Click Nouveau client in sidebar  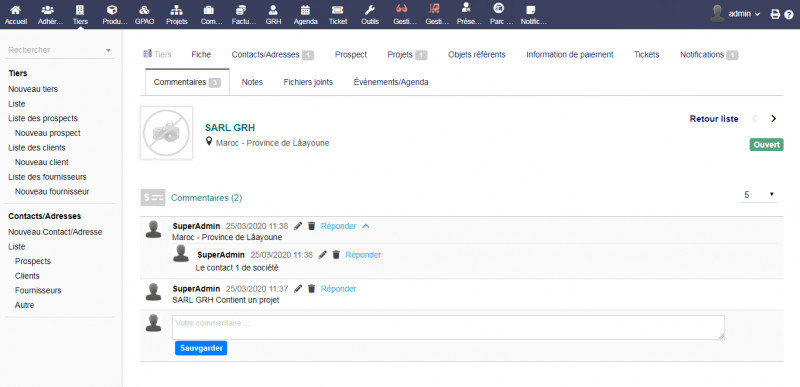42,162
